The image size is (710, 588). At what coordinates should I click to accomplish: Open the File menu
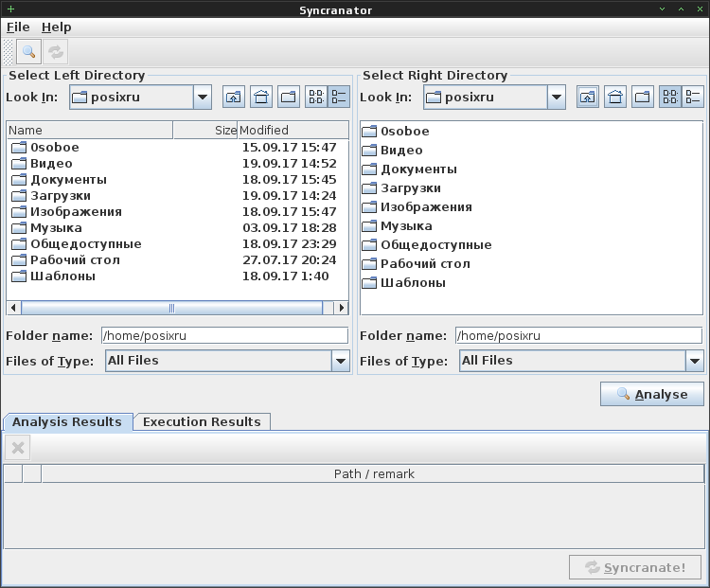[18, 27]
